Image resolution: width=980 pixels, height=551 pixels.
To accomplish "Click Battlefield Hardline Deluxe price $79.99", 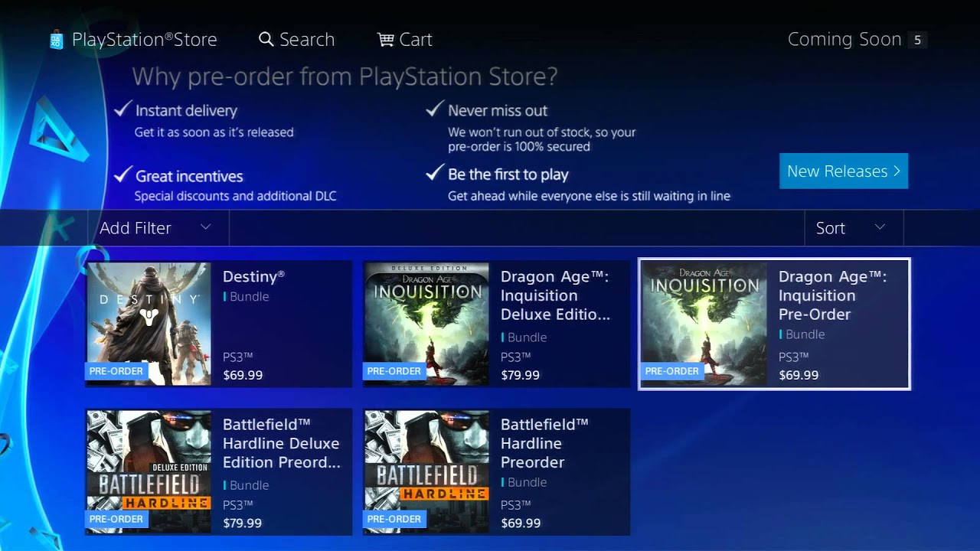I will pos(243,523).
